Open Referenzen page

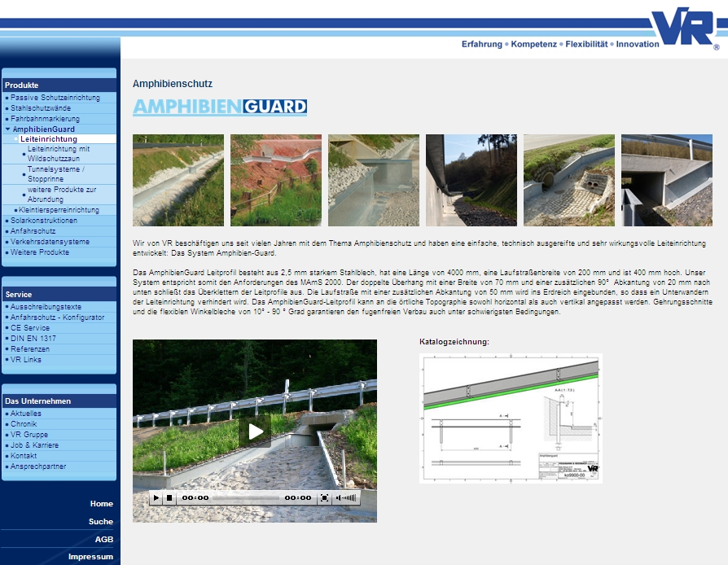pos(30,349)
